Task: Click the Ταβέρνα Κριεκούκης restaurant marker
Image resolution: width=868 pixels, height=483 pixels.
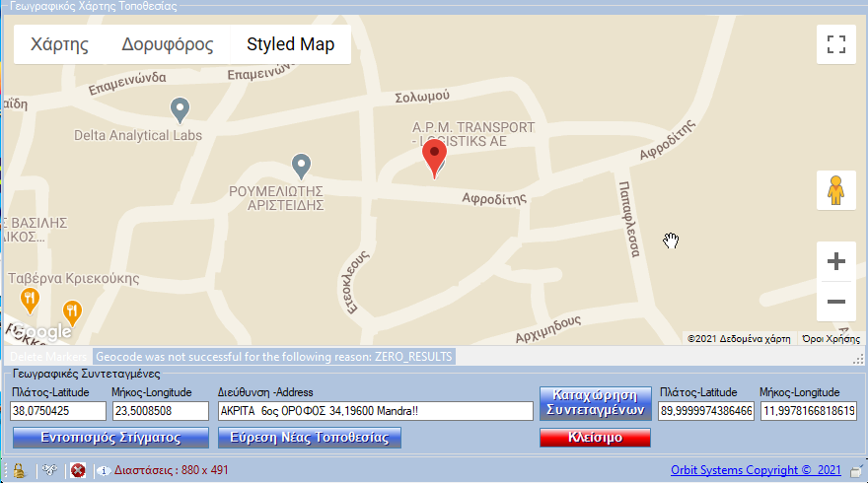Action: click(x=30, y=297)
